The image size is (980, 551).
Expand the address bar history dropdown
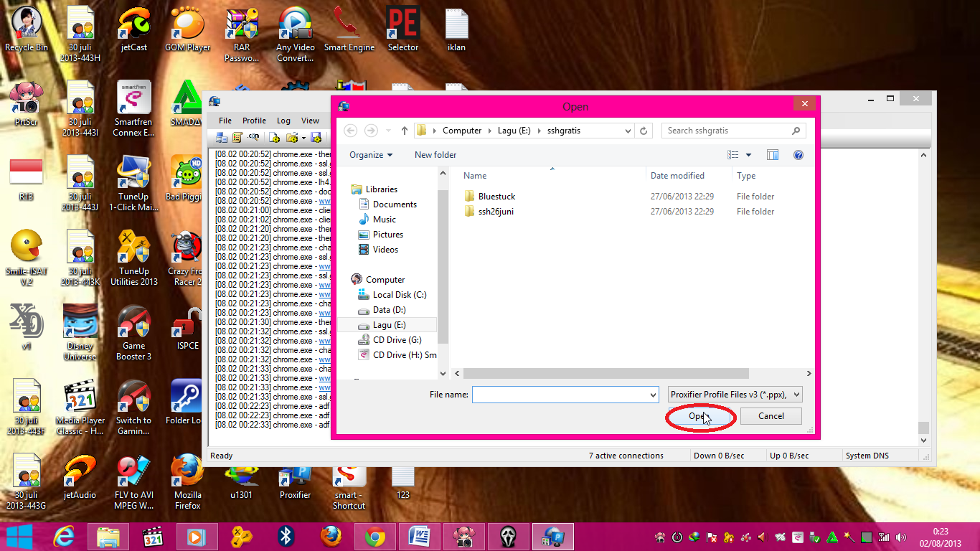(628, 131)
